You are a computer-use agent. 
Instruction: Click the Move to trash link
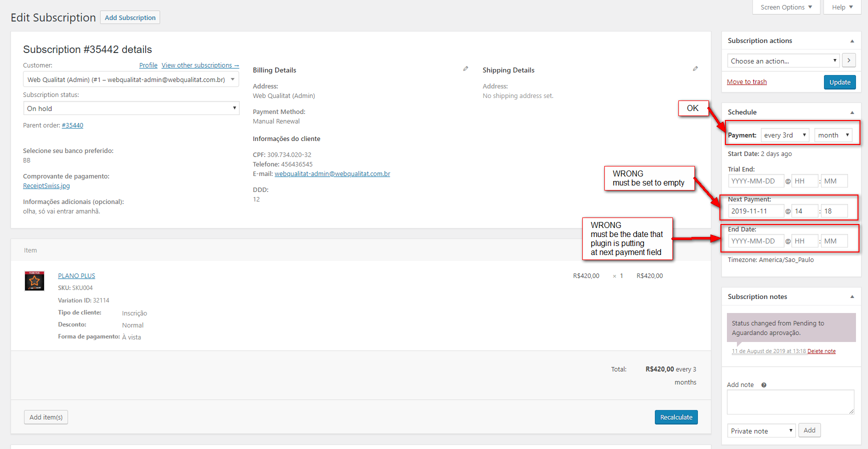pyautogui.click(x=746, y=82)
